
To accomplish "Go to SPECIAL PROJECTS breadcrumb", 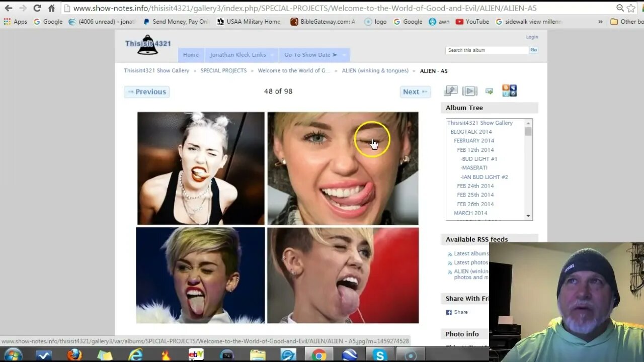I will click(223, 71).
